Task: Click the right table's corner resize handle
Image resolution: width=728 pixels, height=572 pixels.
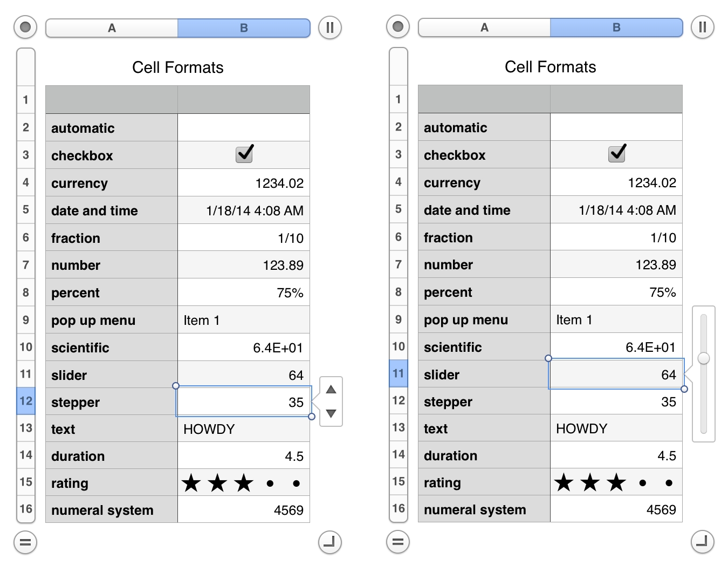Action: click(x=703, y=542)
